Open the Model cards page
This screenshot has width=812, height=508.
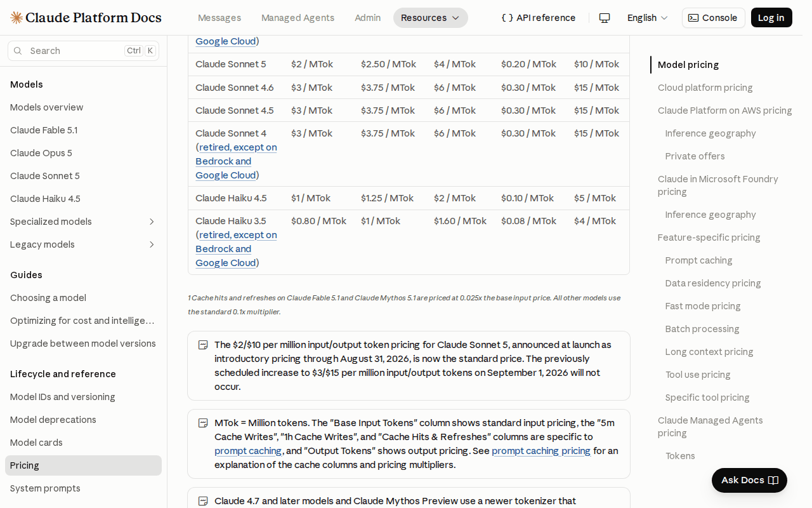point(83,443)
